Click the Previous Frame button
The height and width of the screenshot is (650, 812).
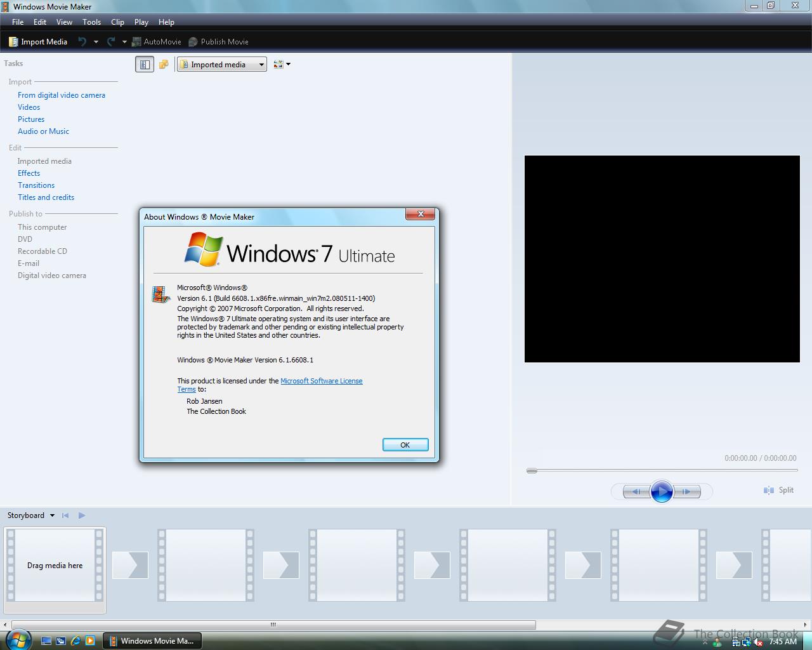[x=636, y=491]
